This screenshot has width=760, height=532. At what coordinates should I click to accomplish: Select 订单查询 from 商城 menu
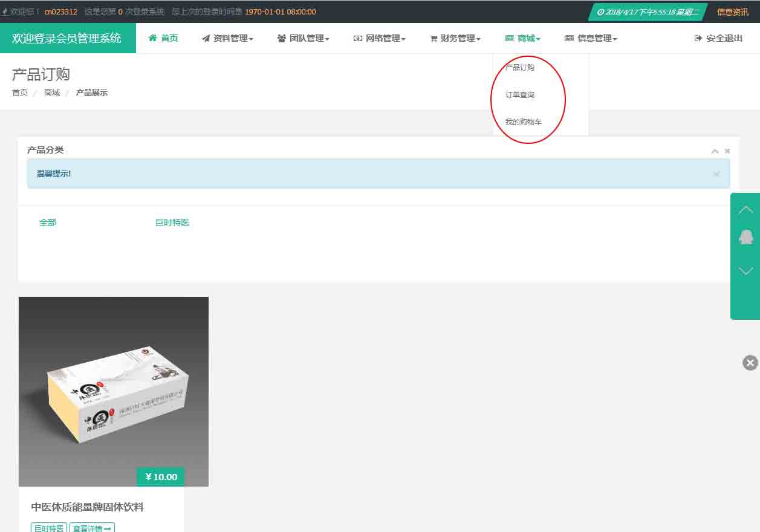coord(520,95)
